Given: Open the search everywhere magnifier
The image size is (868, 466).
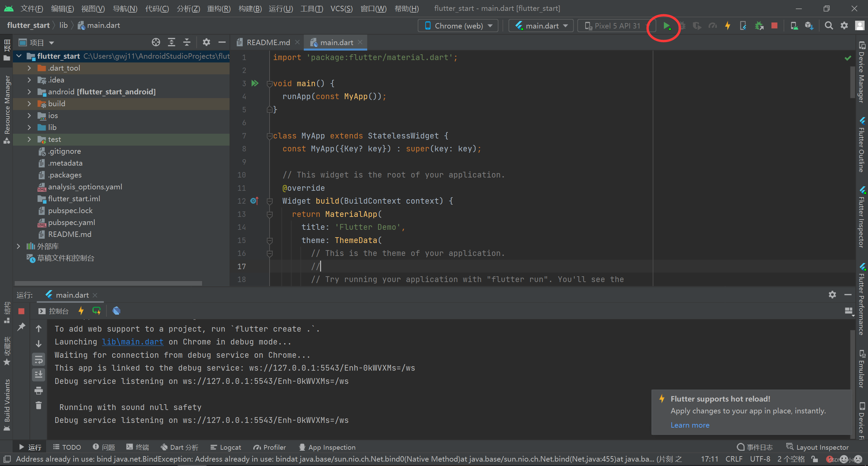Looking at the screenshot, I should click(x=829, y=26).
